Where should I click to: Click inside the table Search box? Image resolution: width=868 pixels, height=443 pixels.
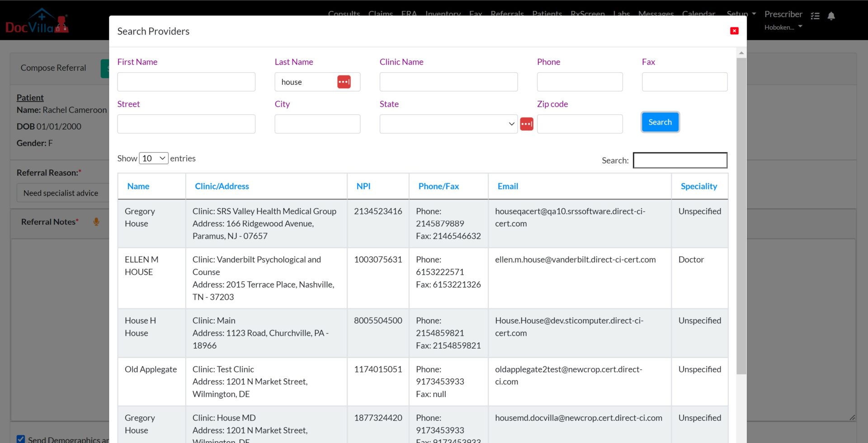tap(680, 160)
